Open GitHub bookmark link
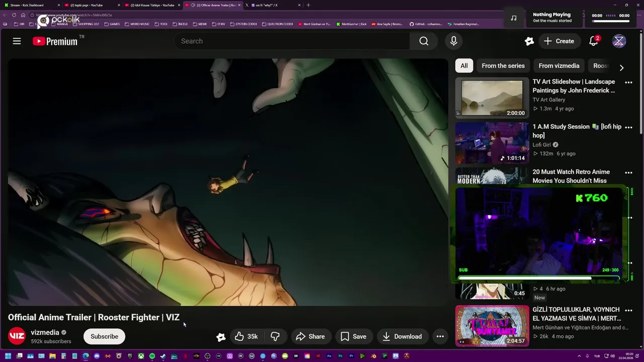Viewport: 644px width, 362px height. [x=426, y=24]
